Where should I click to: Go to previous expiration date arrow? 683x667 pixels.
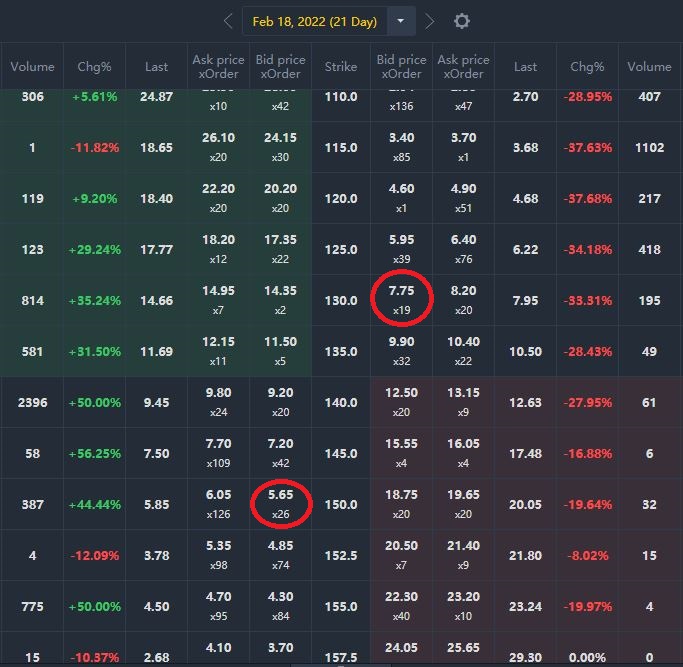(x=228, y=21)
